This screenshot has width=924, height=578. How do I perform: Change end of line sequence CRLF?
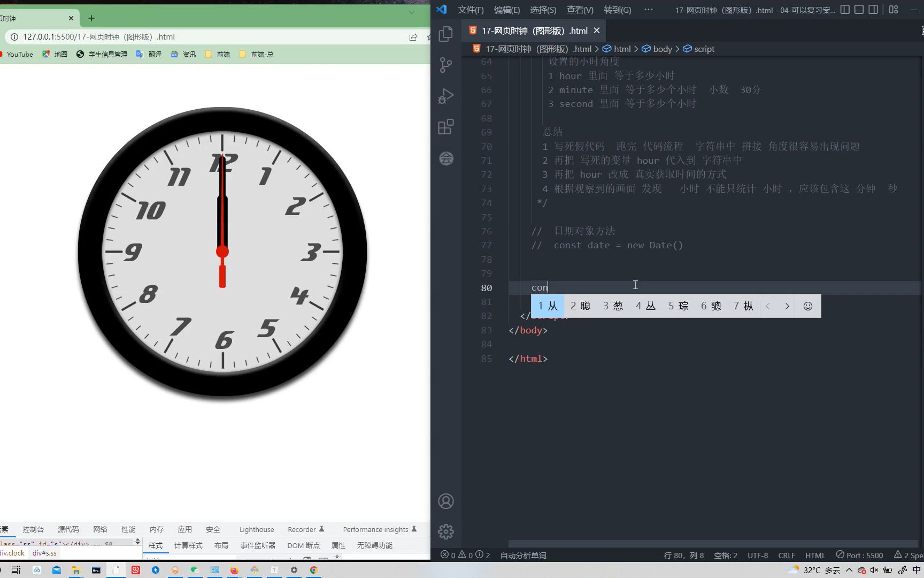tap(787, 555)
